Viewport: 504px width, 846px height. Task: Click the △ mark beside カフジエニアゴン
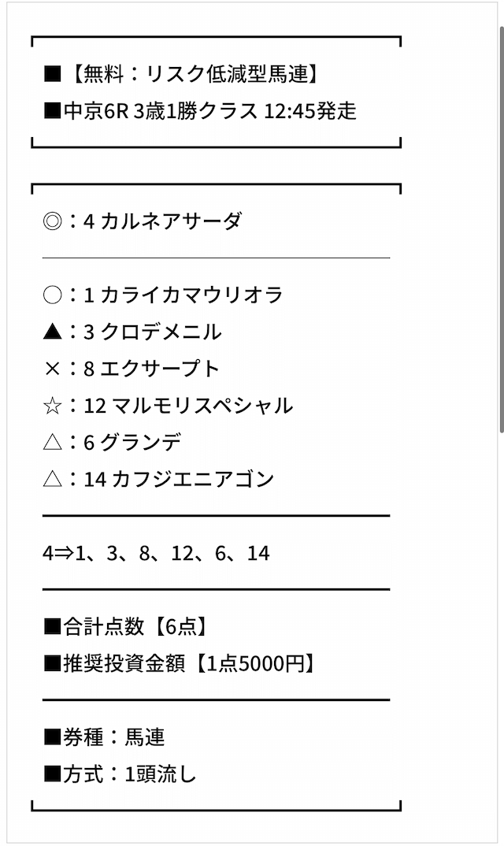52,480
